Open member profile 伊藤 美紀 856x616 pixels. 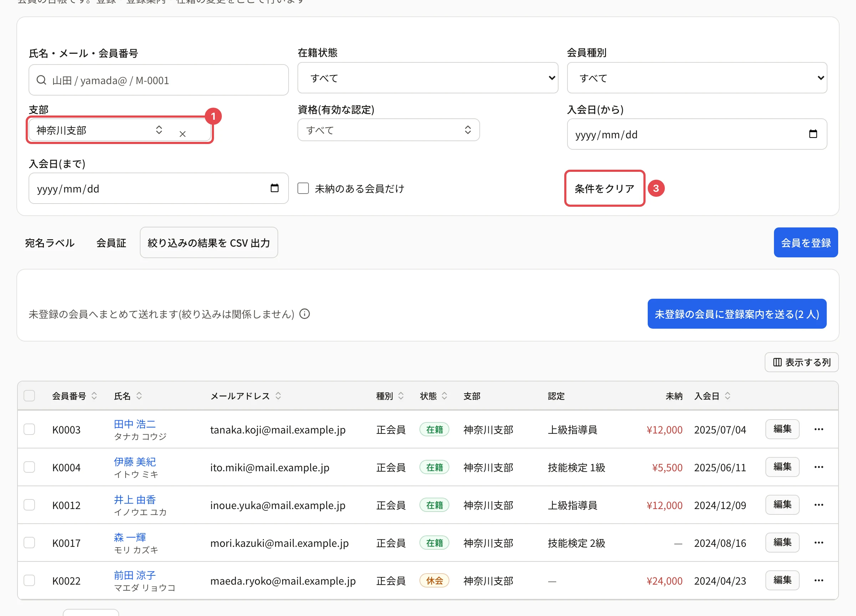(x=135, y=461)
